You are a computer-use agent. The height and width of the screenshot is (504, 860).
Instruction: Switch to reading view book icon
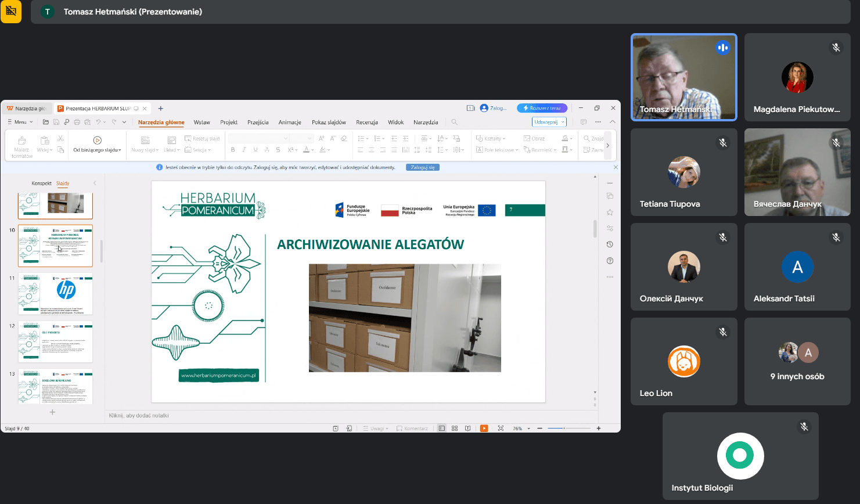pyautogui.click(x=468, y=429)
